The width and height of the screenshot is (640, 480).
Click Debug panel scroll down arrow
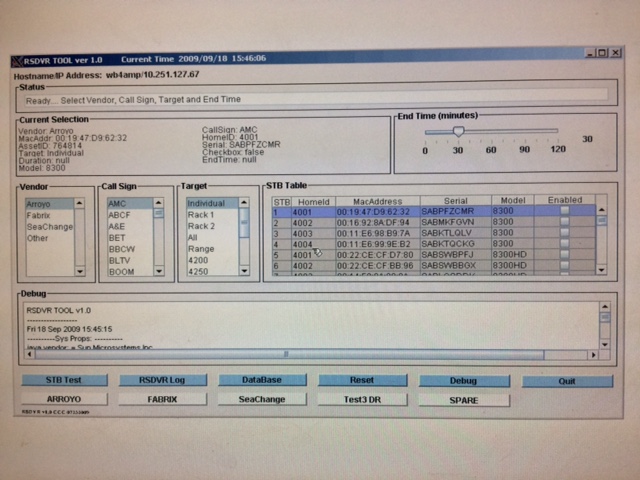605,344
